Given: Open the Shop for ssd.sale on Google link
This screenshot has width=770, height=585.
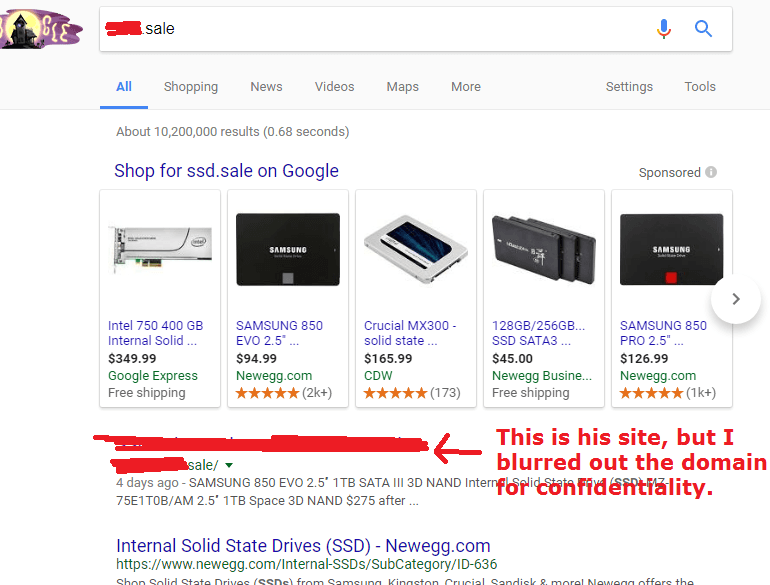Looking at the screenshot, I should [x=226, y=171].
